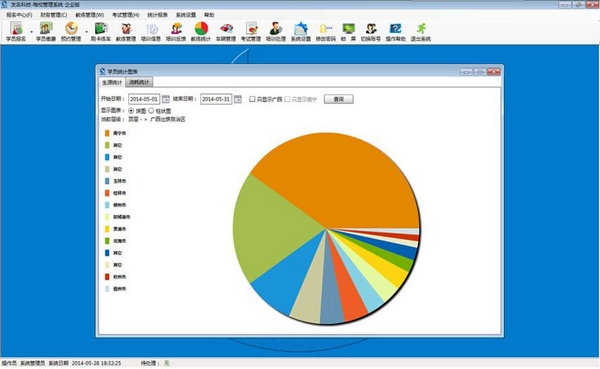Image resolution: width=600 pixels, height=369 pixels.
Task: Open the 系统设置 toolbar icon
Action: click(301, 31)
